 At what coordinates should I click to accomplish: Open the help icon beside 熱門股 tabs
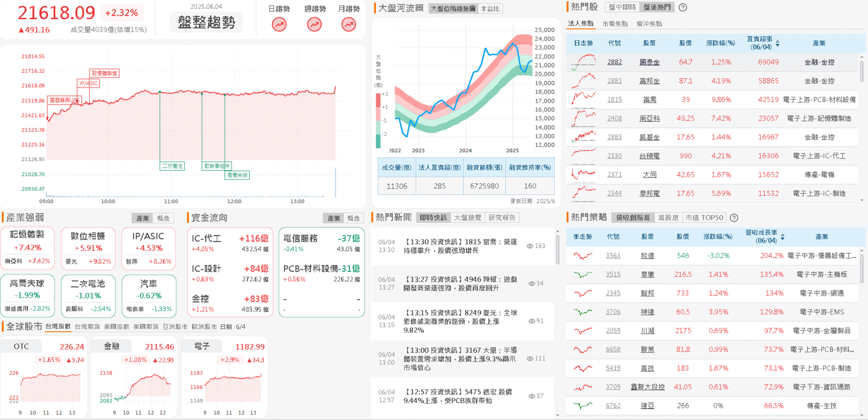pyautogui.click(x=683, y=8)
